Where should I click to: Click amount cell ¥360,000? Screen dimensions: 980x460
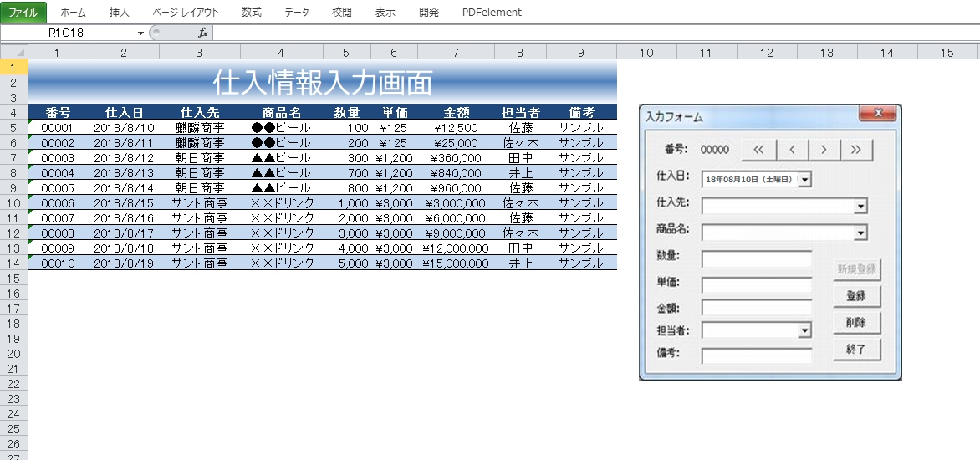(456, 158)
